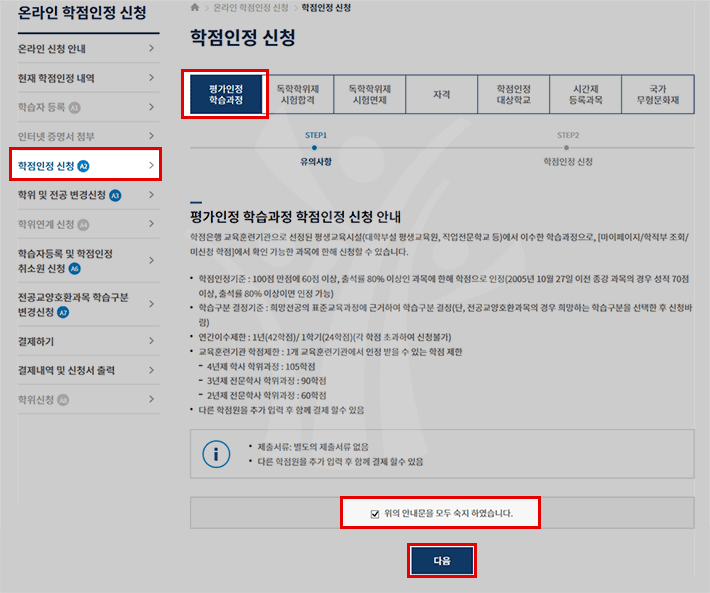Click the A3 badge beside 학위 및 전공 변경신청

[114, 195]
